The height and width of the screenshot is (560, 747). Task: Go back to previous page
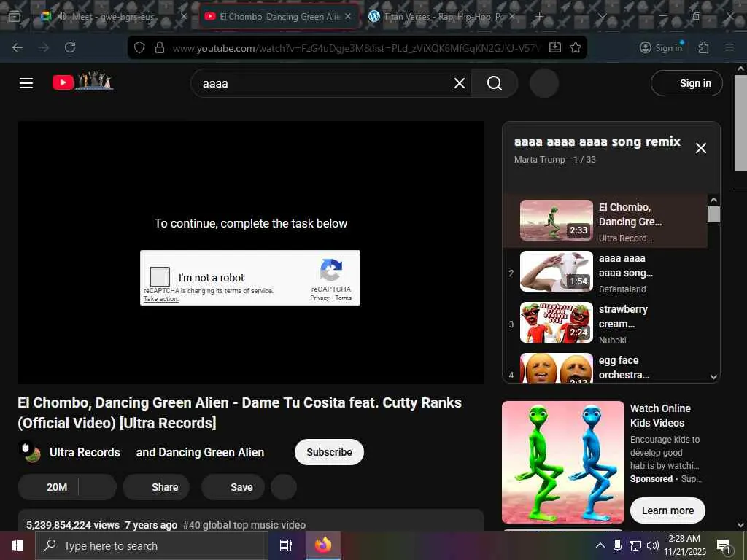point(18,47)
